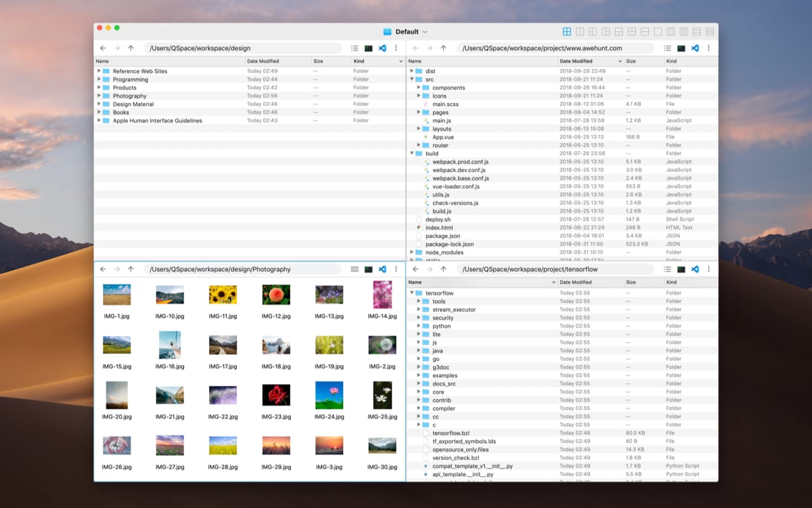This screenshot has width=812, height=508.
Task: Expand the stream_executor folder
Action: 419,310
